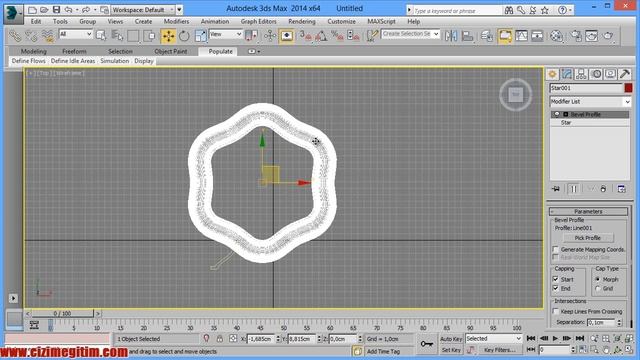Screen dimensions: 640x360
Task: Toggle Window/Crossing selection mode
Action: click(150, 36)
